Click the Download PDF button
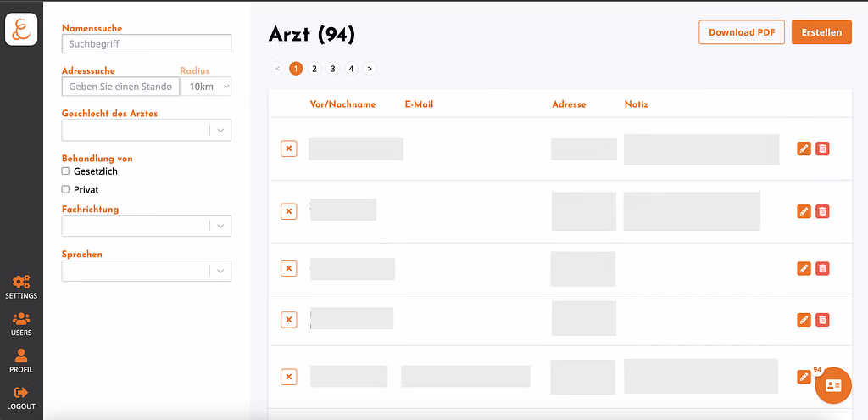 pyautogui.click(x=742, y=32)
